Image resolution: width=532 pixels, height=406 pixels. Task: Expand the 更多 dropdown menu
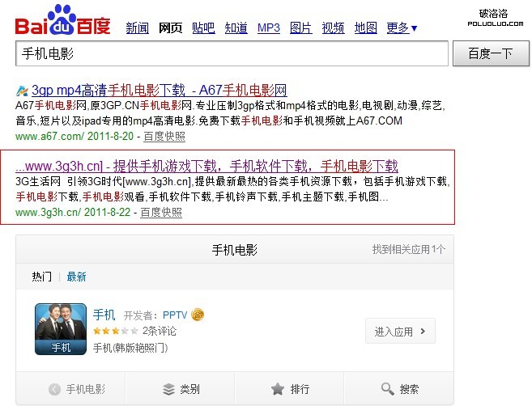(402, 27)
